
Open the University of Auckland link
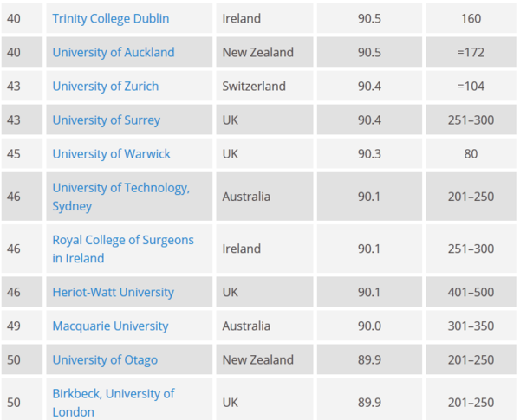(114, 52)
